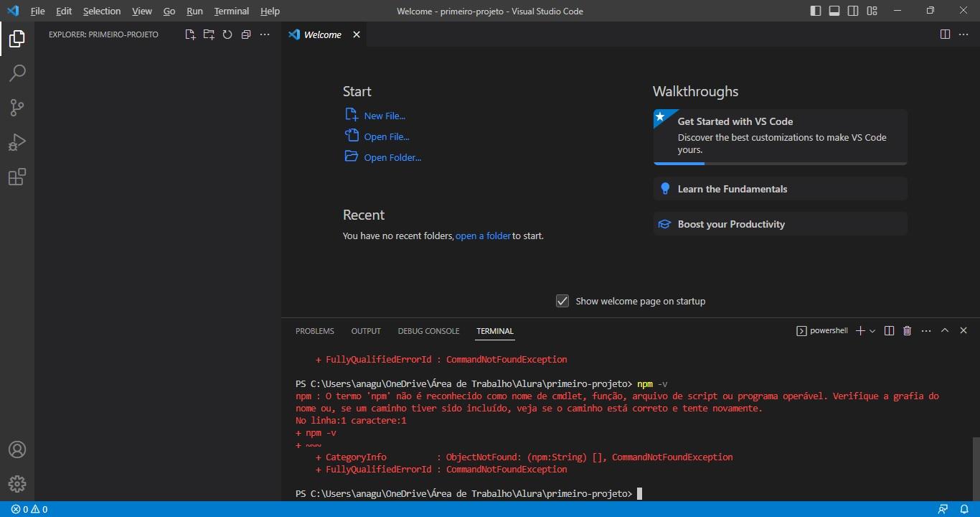Open the Selection menu
Screen dimensions: 980x517
[102, 11]
